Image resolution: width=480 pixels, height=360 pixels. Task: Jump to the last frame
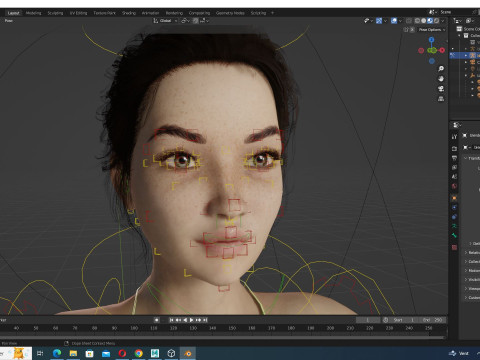205,320
